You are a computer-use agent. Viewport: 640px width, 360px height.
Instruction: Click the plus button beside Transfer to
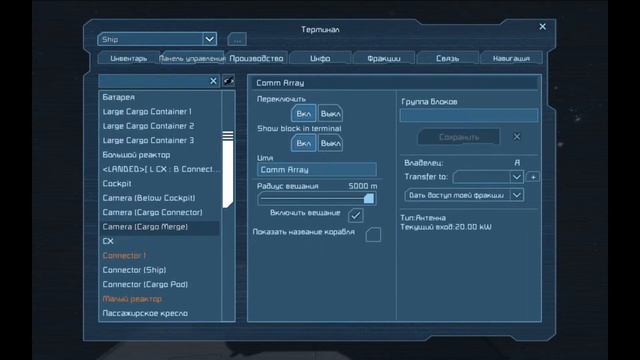coord(533,177)
